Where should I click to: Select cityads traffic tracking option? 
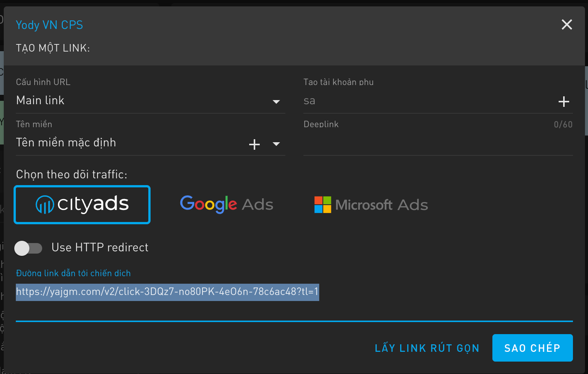pos(82,205)
